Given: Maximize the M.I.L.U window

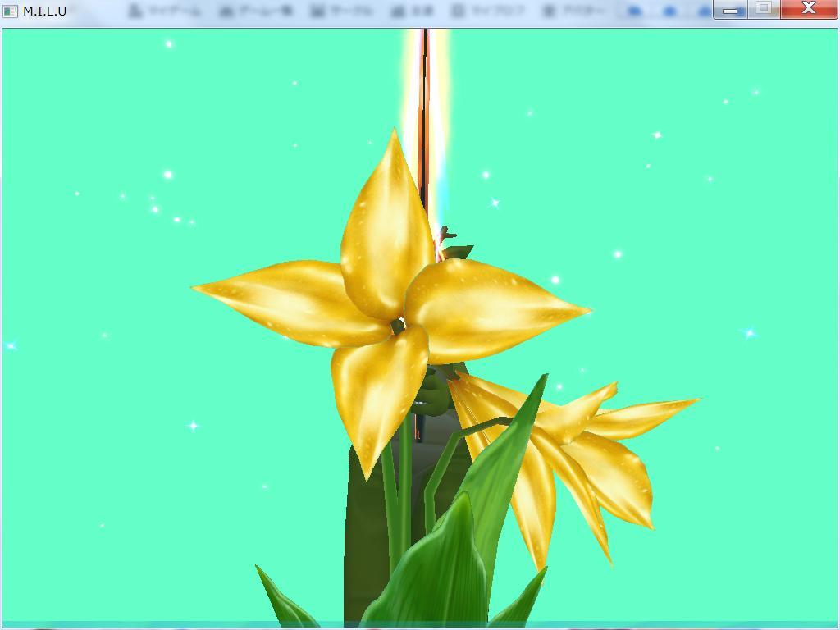Looking at the screenshot, I should coord(764,9).
